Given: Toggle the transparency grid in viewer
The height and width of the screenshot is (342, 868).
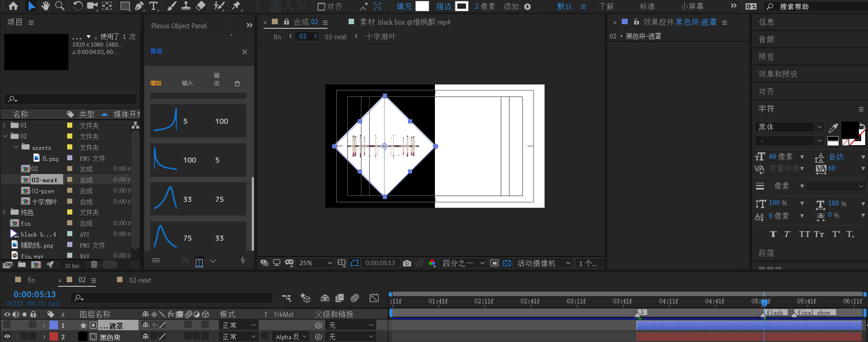Looking at the screenshot, I should point(507,263).
